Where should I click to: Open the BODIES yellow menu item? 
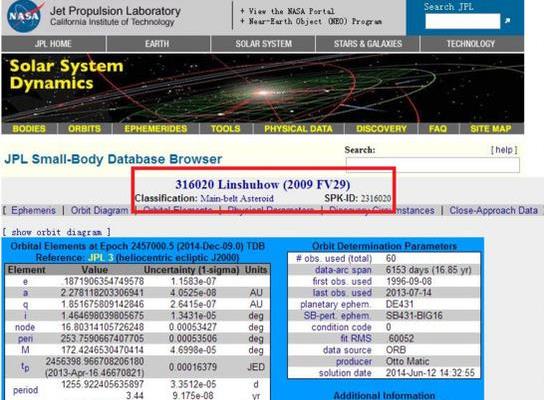pyautogui.click(x=29, y=129)
